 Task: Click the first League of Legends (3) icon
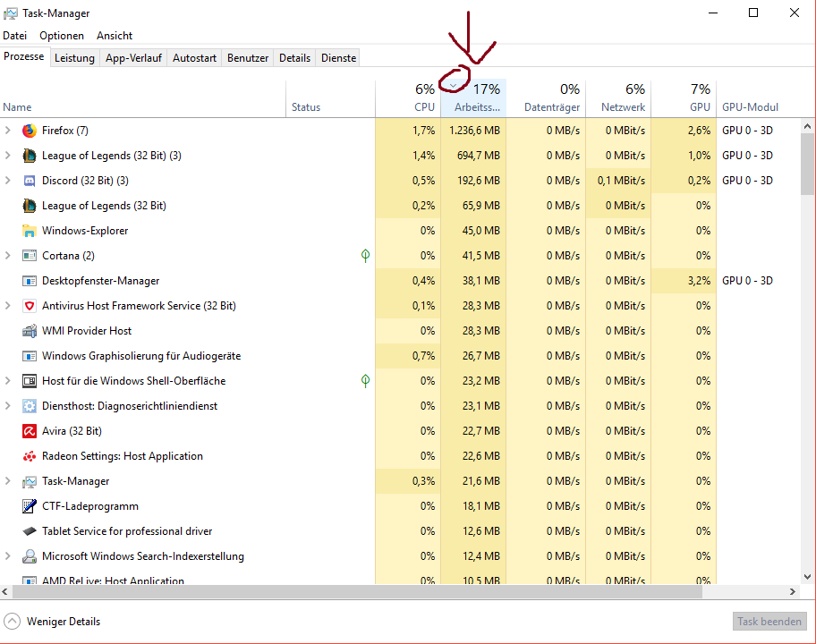(x=30, y=156)
